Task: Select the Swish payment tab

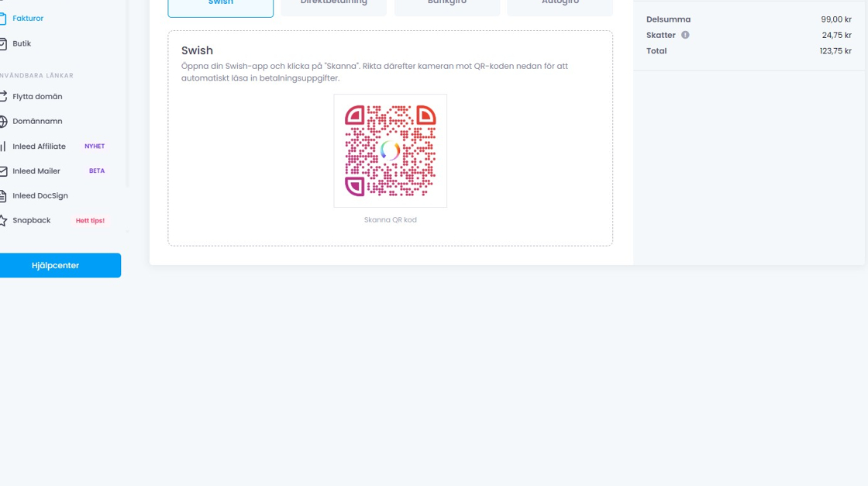Action: pyautogui.click(x=220, y=6)
